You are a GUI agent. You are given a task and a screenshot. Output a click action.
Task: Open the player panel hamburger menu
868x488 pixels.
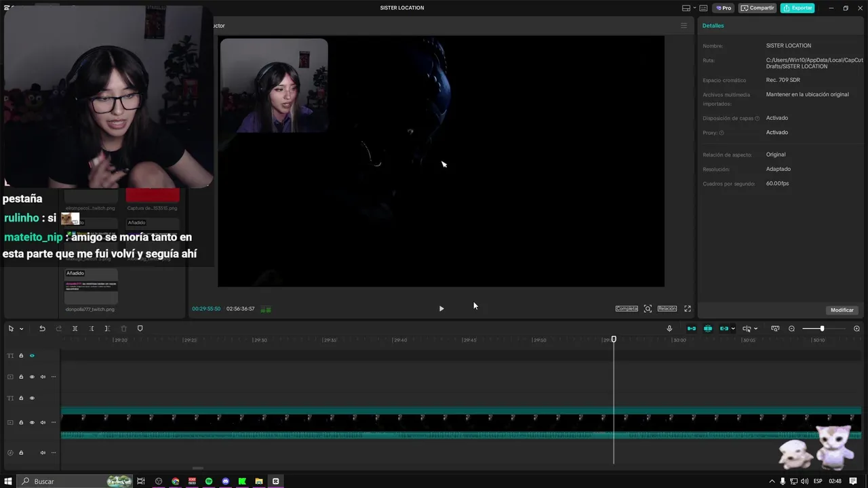684,26
